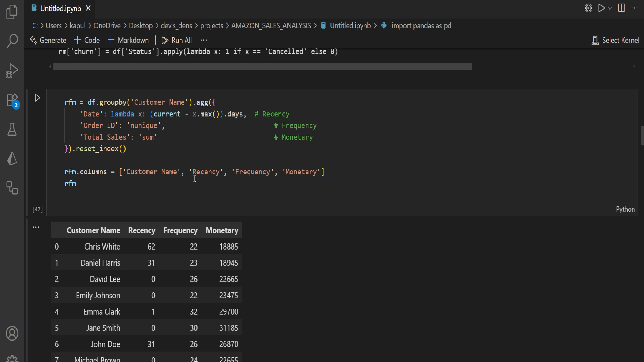Click execution count [47]

[x=38, y=209]
